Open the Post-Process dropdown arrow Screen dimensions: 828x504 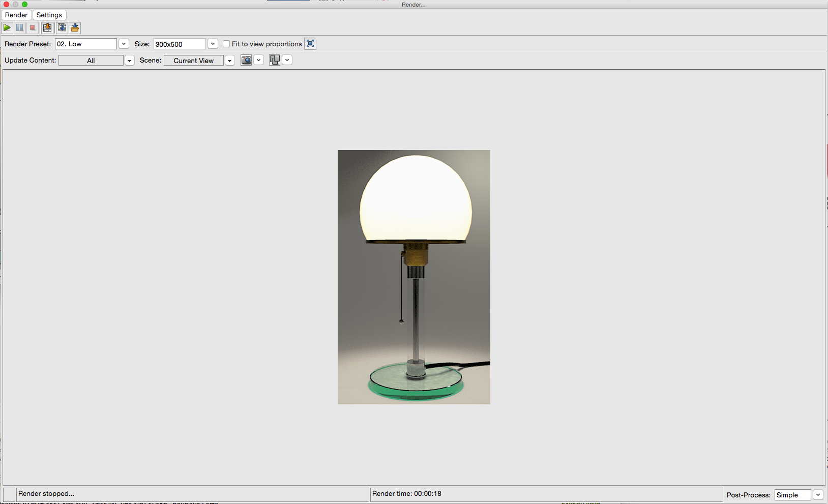click(x=818, y=495)
